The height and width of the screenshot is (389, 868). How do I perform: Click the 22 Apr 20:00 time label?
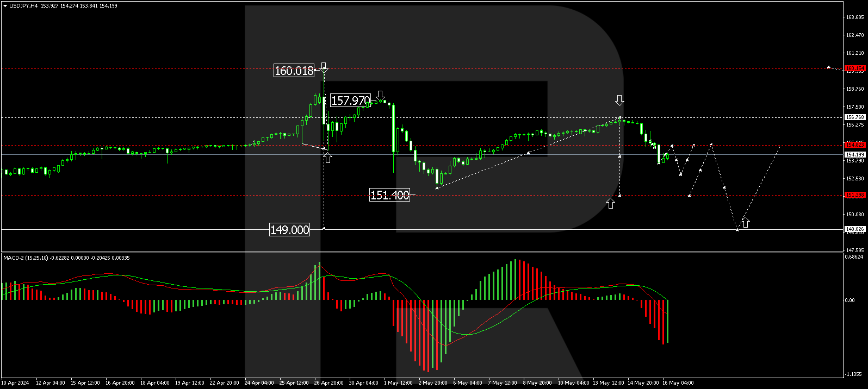[x=224, y=383]
